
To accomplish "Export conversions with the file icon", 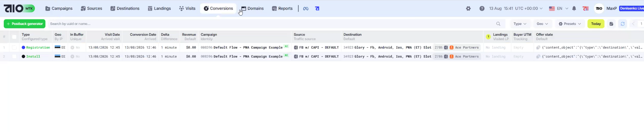I will coord(611,24).
